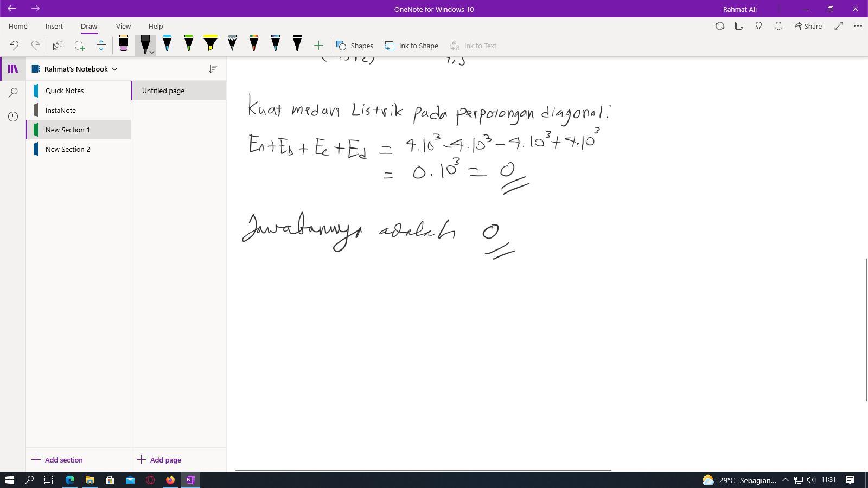Open Windows taskbar search
This screenshot has width=868, height=488.
(x=30, y=480)
